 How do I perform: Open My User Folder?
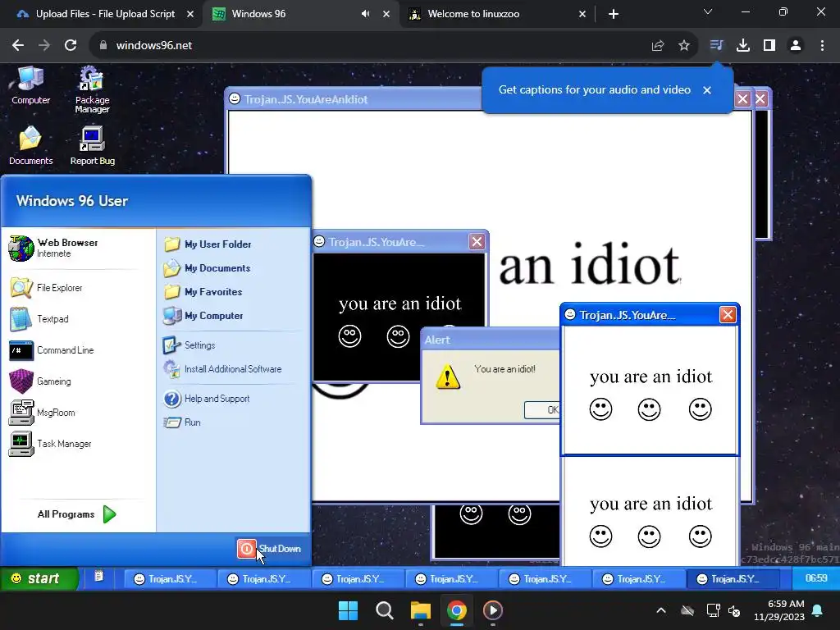[208, 244]
